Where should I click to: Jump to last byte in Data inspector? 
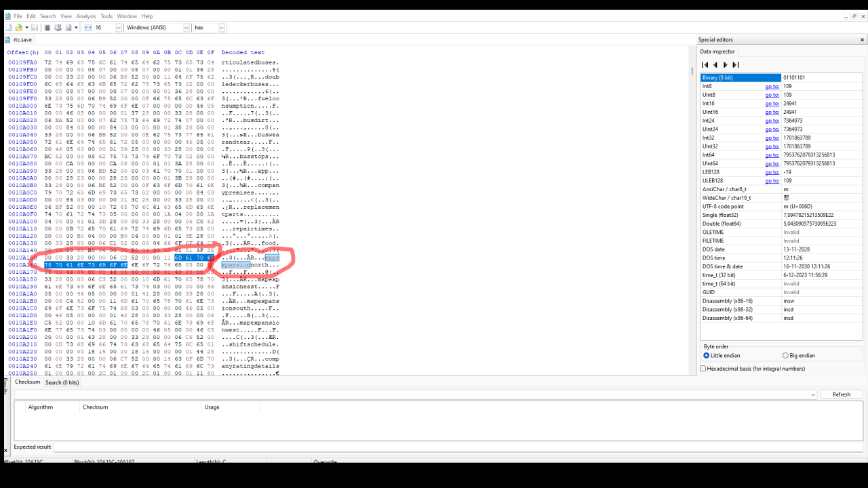736,65
